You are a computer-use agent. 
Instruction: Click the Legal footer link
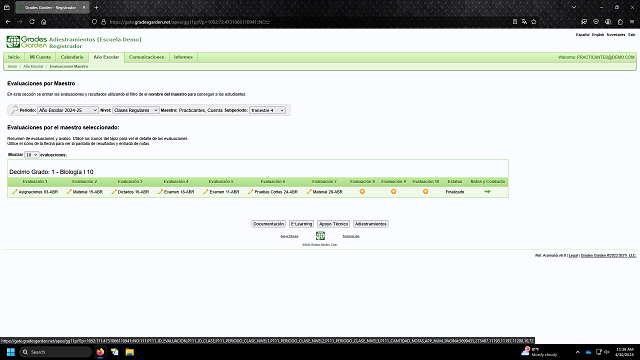pos(573,256)
